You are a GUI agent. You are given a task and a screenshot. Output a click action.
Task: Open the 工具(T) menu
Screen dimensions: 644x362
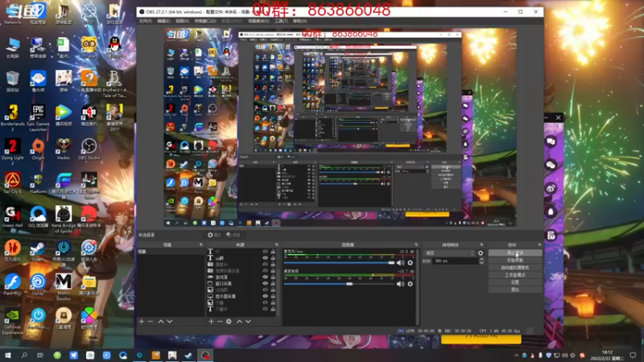tap(281, 21)
